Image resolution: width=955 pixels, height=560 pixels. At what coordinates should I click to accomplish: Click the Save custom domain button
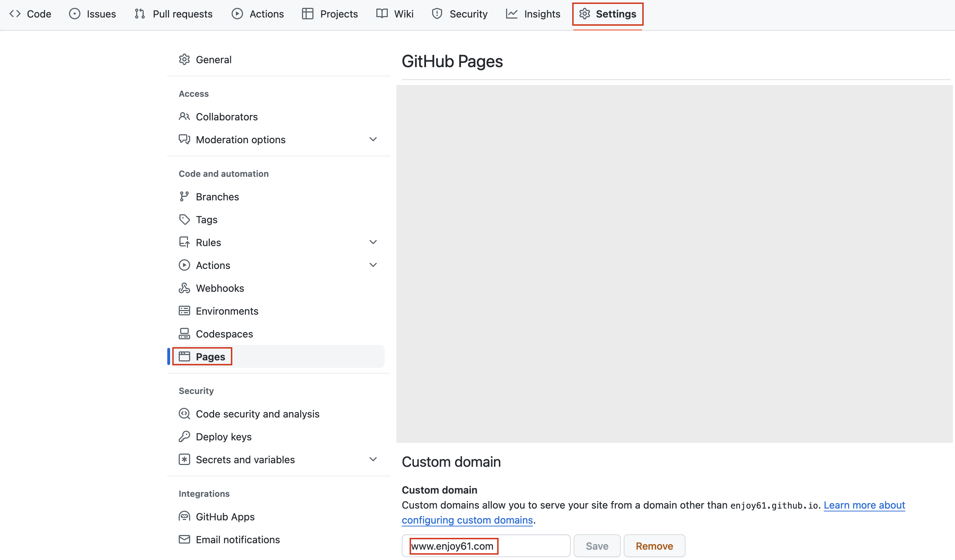click(597, 546)
